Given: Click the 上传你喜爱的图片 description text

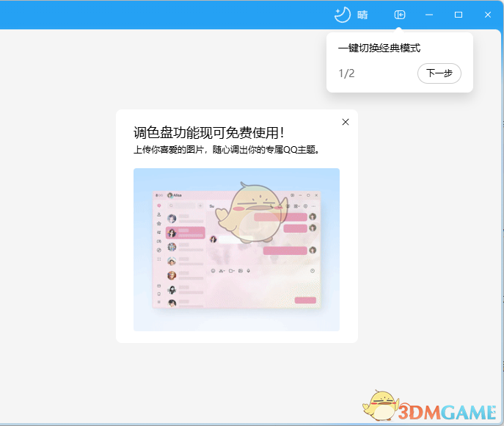Looking at the screenshot, I should pyautogui.click(x=226, y=150).
